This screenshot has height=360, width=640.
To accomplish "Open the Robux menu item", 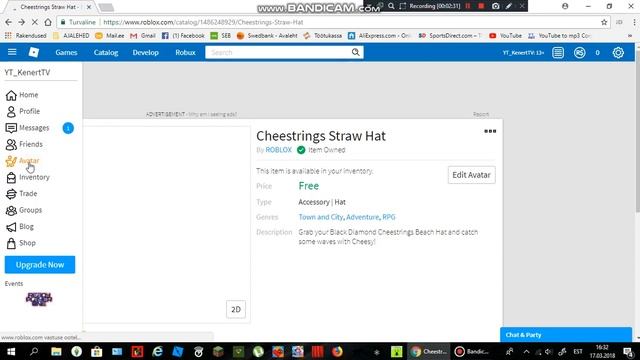I will pos(185,52).
